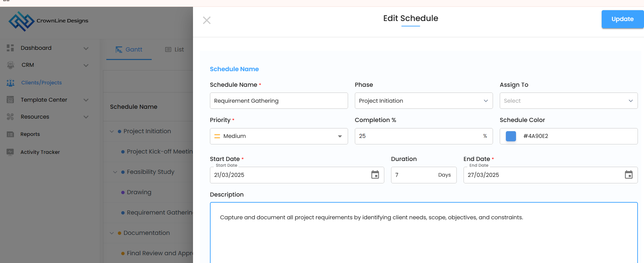This screenshot has width=644, height=263.
Task: Open the Start Date calendar picker
Action: (x=375, y=175)
